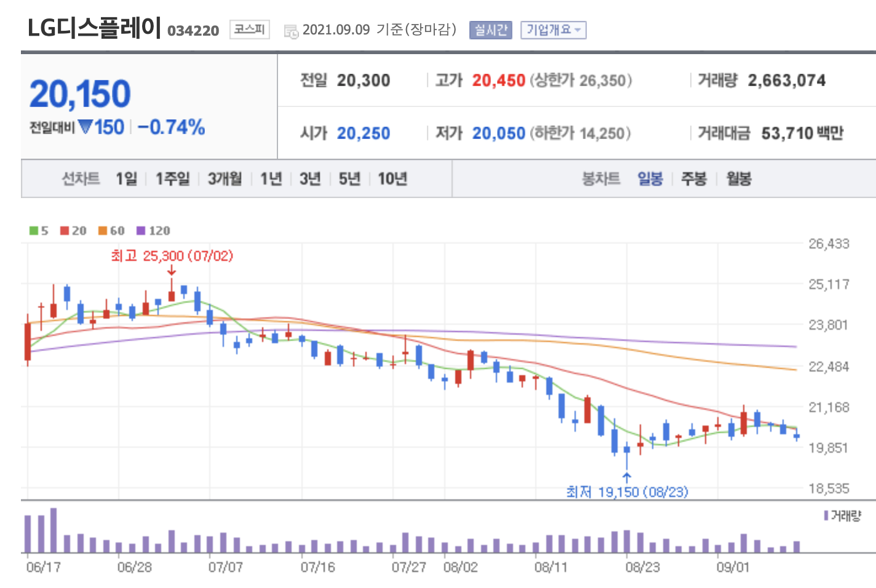This screenshot has height=588, width=876.
Task: Select the 1년 line chart tab
Action: point(271,179)
